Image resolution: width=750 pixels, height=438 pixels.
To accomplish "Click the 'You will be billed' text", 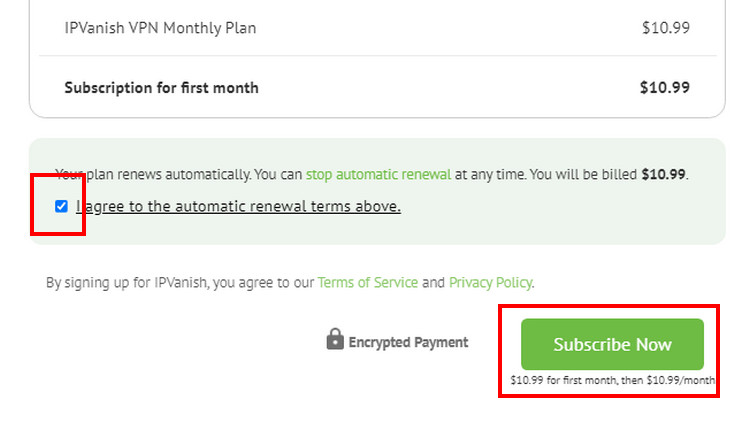I will (x=583, y=175).
